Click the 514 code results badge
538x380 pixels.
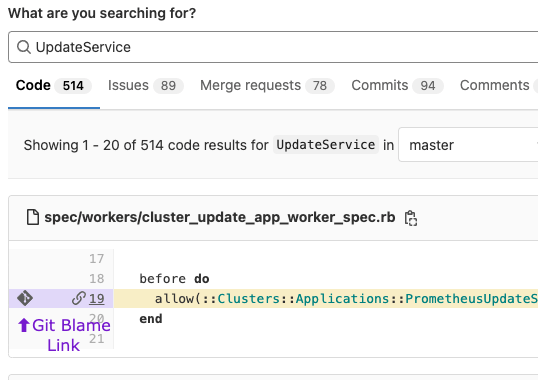click(73, 86)
